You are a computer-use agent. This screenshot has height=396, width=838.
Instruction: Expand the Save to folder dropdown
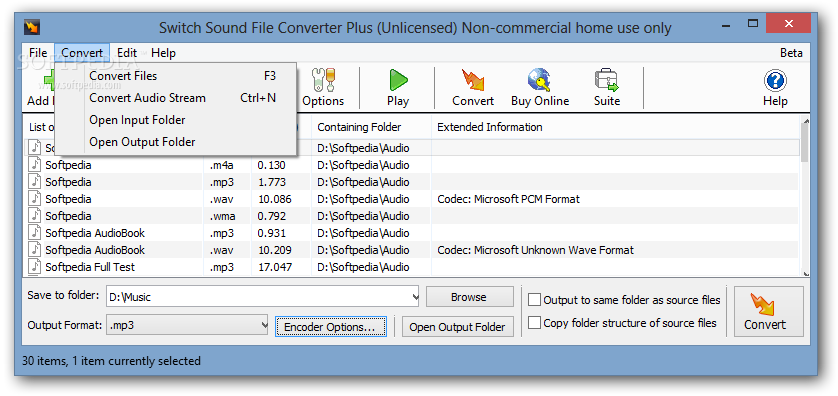[415, 298]
